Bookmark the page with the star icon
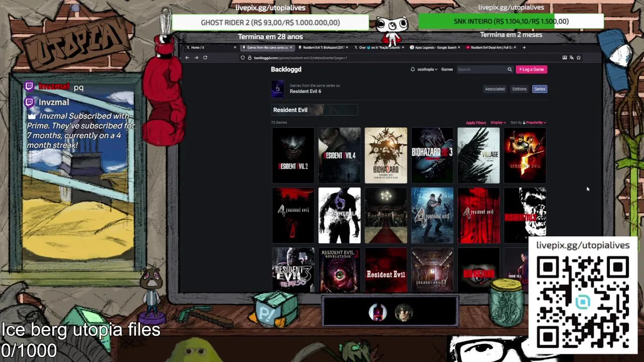644x362 pixels. (579, 58)
